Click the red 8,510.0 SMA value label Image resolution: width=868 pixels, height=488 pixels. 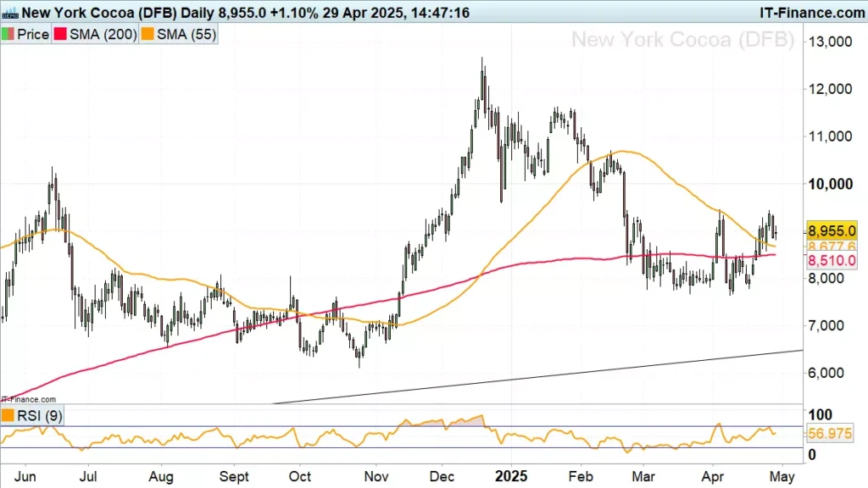point(832,262)
